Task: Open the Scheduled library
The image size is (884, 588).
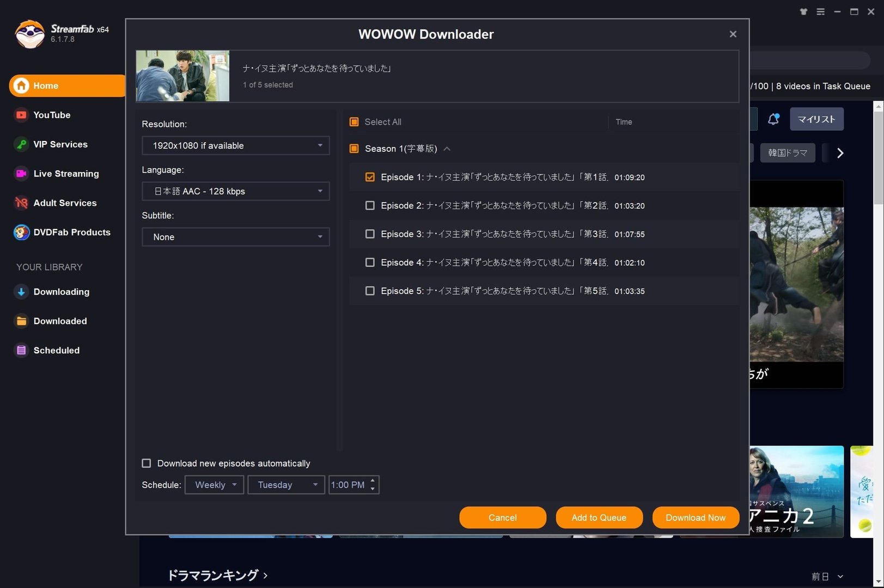Action: coord(56,351)
